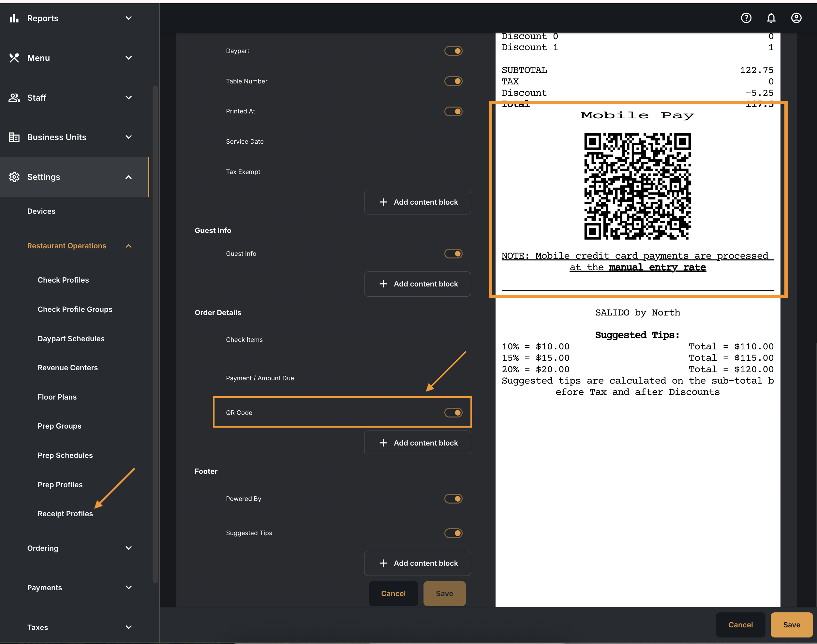Add content block under Guest Info toggle
Viewport: 817px width, 644px height.
point(418,284)
